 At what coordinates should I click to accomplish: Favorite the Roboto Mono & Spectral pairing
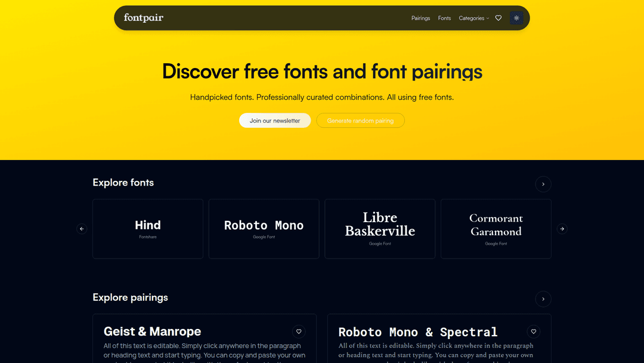[534, 331]
